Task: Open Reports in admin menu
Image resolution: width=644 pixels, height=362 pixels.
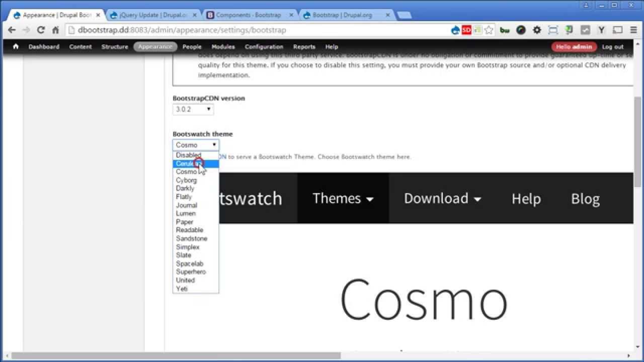Action: pyautogui.click(x=304, y=47)
